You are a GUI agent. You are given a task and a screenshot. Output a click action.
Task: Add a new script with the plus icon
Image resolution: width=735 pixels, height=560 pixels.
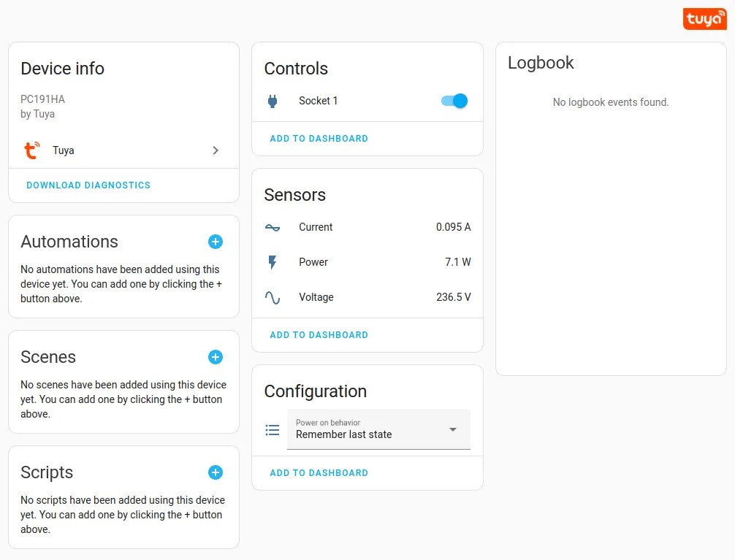click(215, 472)
